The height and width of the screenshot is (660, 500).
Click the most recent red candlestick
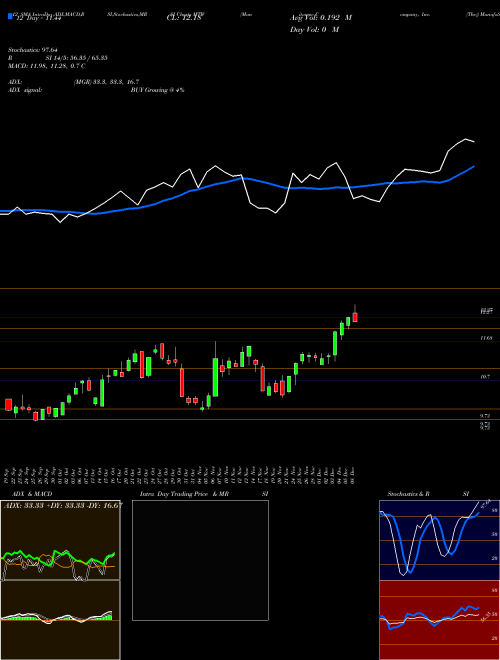(x=355, y=317)
